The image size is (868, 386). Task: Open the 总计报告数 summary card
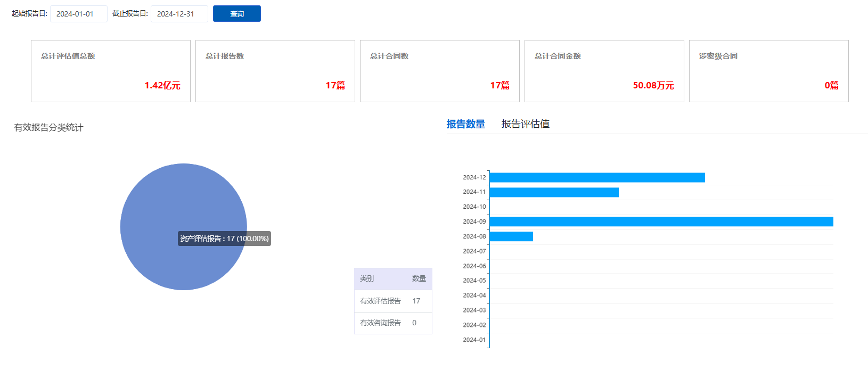pos(275,71)
